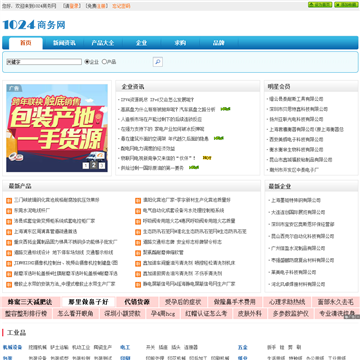Click the HOT badge next to 氢弹盘 news
360x360 pixels.
[x=225, y=109]
